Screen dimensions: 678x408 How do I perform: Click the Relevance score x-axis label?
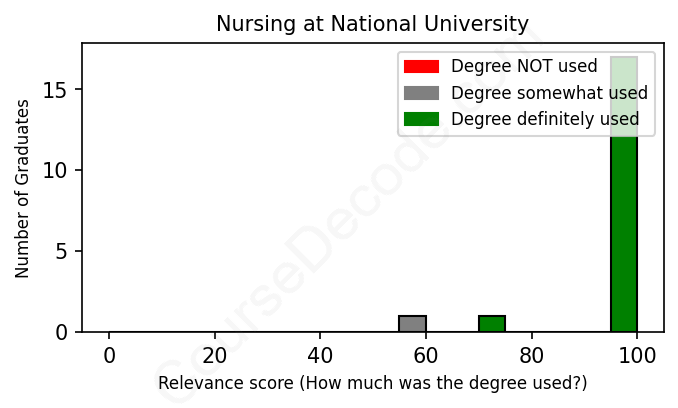pos(372,383)
